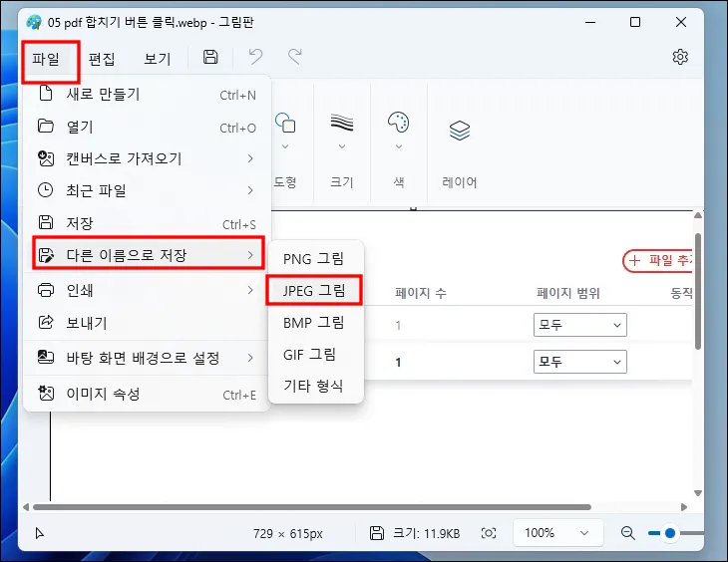Open 바탕 화면 배경으로 설정 submenu
This screenshot has height=562, width=728.
coord(147,358)
